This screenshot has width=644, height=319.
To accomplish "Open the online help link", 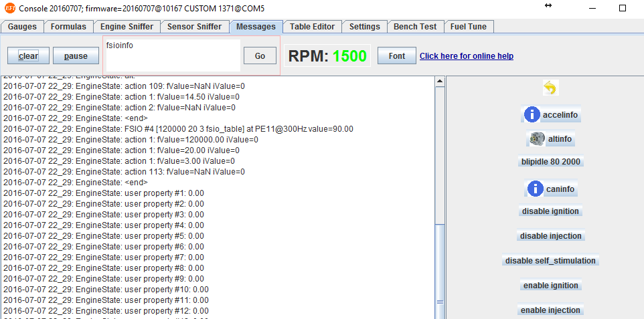I will [x=466, y=56].
